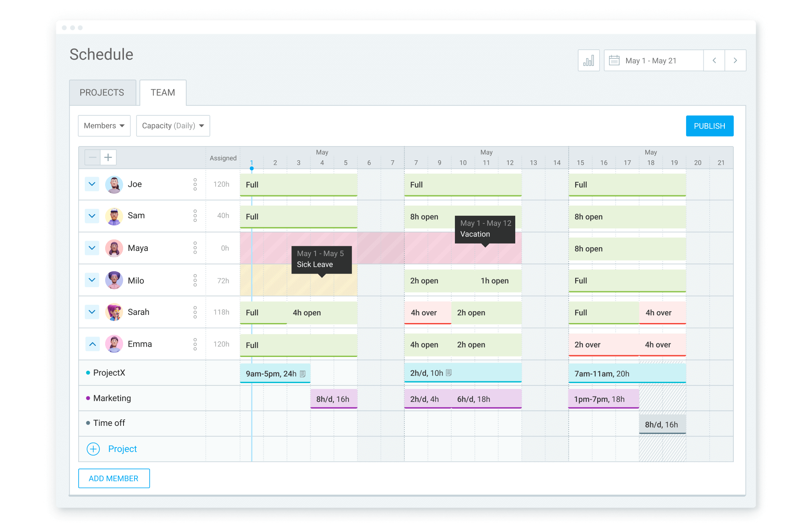
Task: Open the Capacity (Daily) dropdown
Action: coord(173,126)
